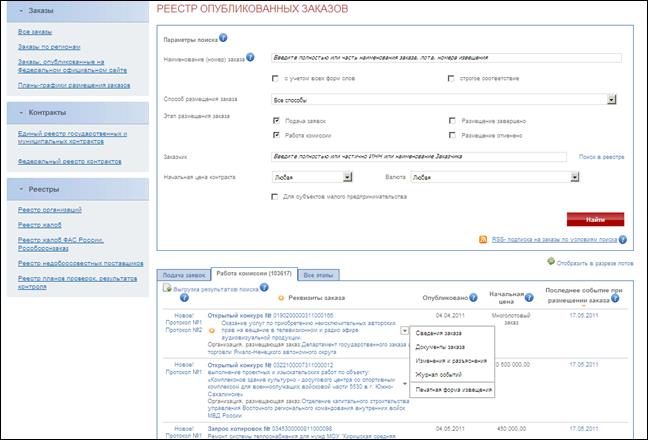Choose 'Сведения заказа' from popup menu
Image resolution: width=648 pixels, height=440 pixels.
pos(438,333)
